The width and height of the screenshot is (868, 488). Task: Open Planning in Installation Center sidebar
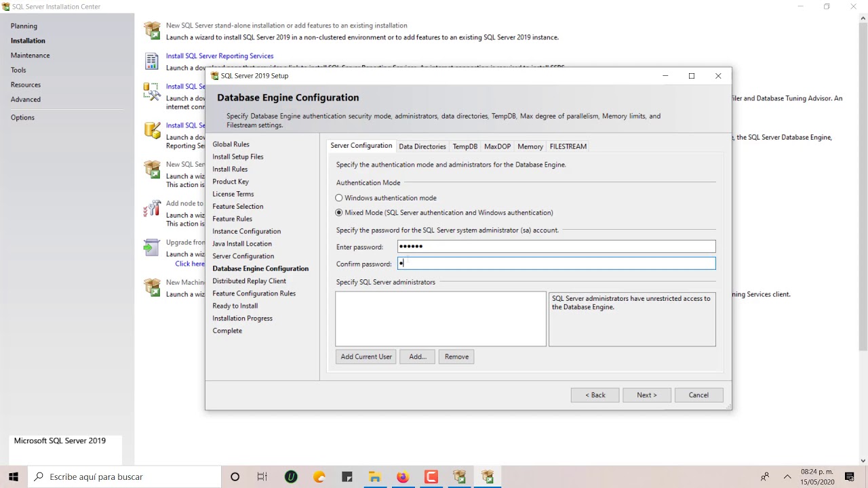24,26
